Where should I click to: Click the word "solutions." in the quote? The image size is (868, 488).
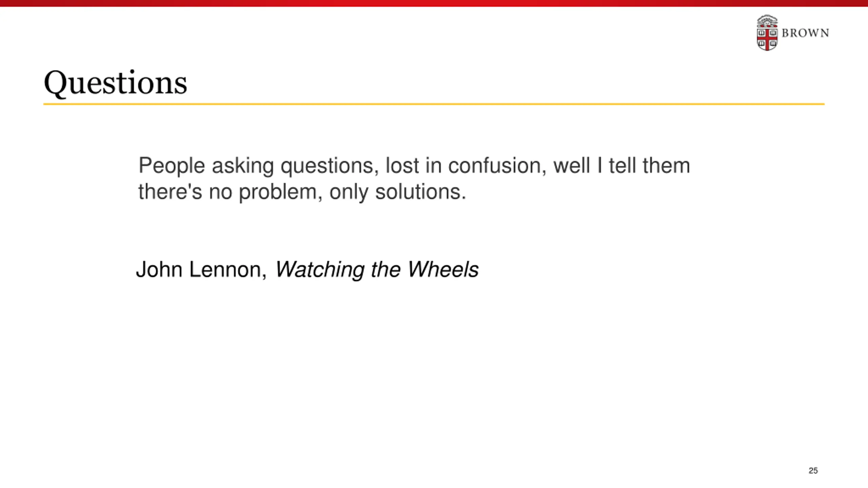421,192
